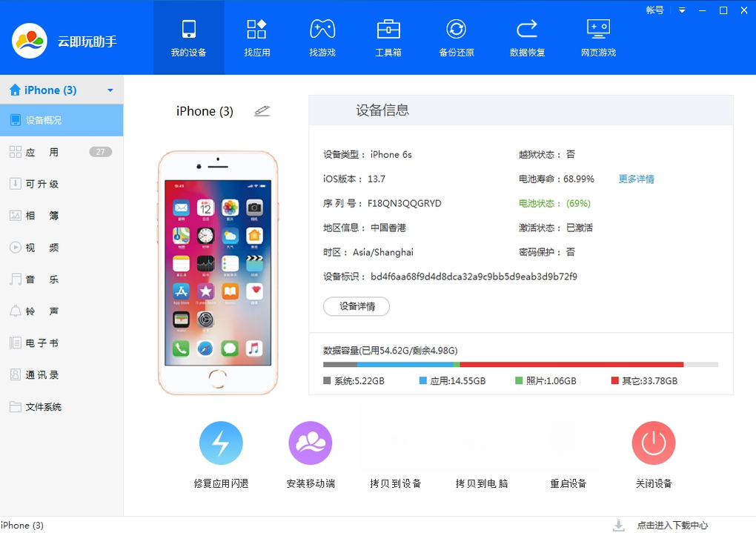Click the 安装移动端 purple icon
The height and width of the screenshot is (533, 756).
point(311,443)
